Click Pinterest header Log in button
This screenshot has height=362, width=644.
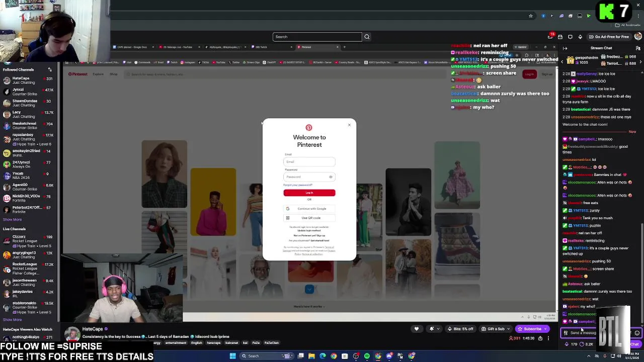pos(529,74)
